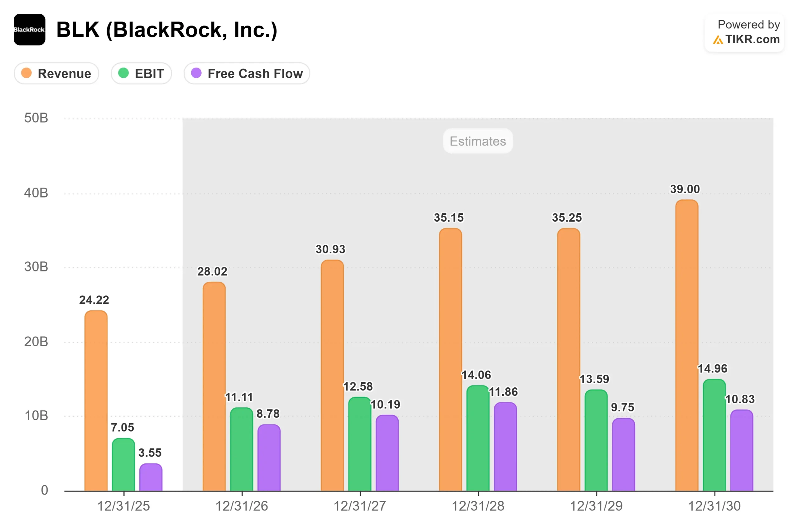Click the 14.06 EBIT bar for 12/31/28
798x532 pixels.
[x=478, y=439]
